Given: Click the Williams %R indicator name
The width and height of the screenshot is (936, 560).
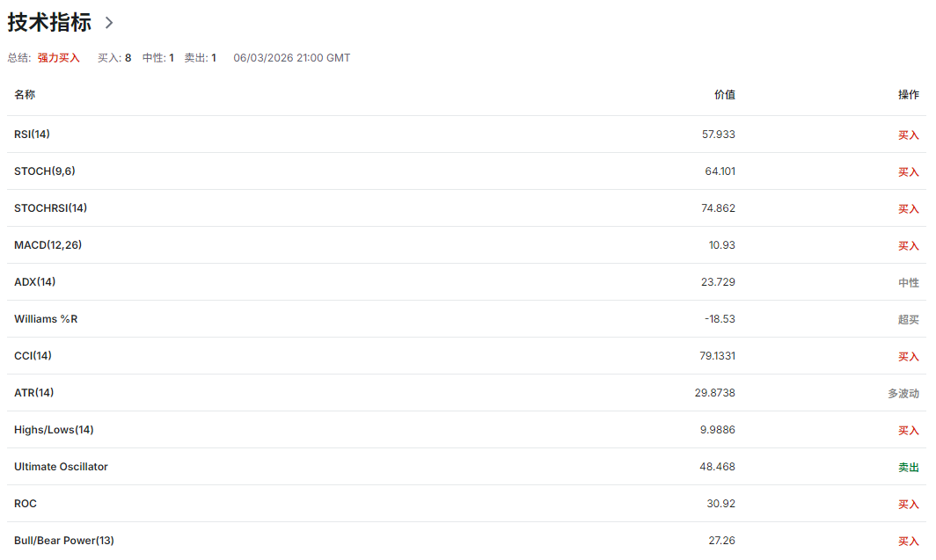Looking at the screenshot, I should (x=46, y=319).
